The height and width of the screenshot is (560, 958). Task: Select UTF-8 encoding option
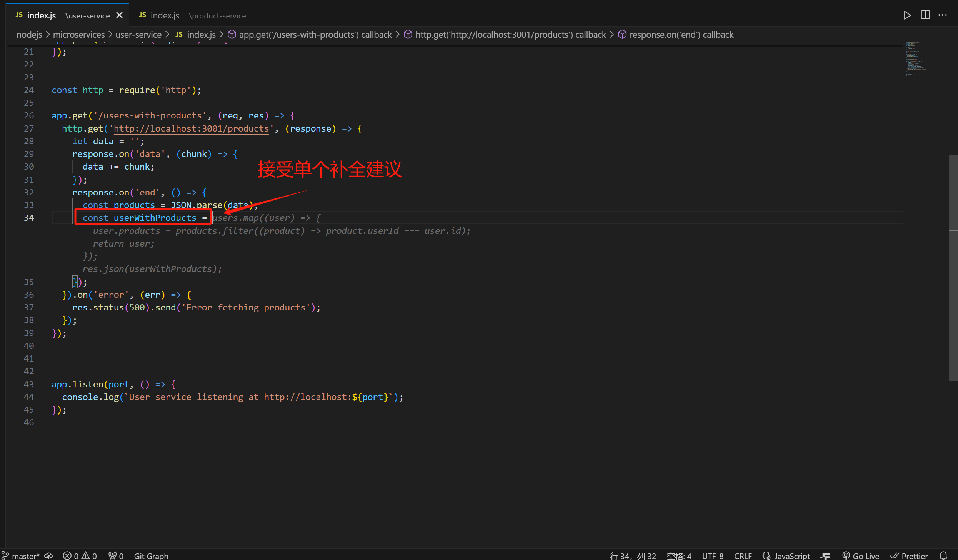pyautogui.click(x=712, y=556)
